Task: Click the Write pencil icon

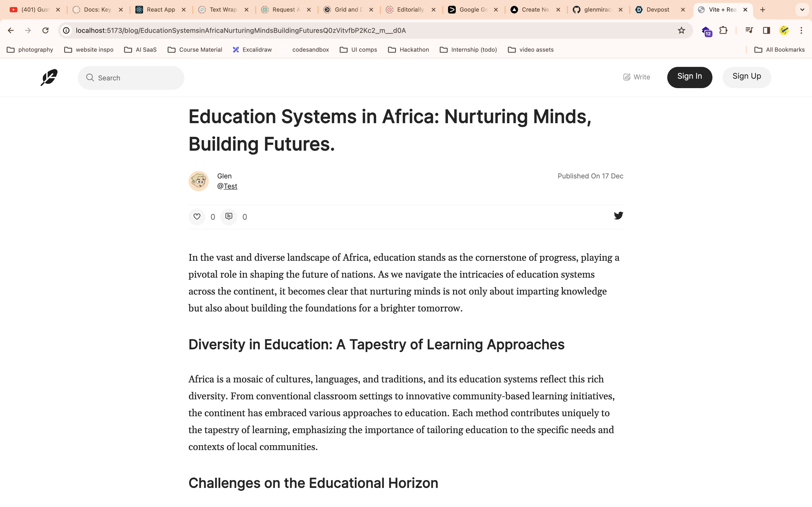Action: (x=627, y=77)
